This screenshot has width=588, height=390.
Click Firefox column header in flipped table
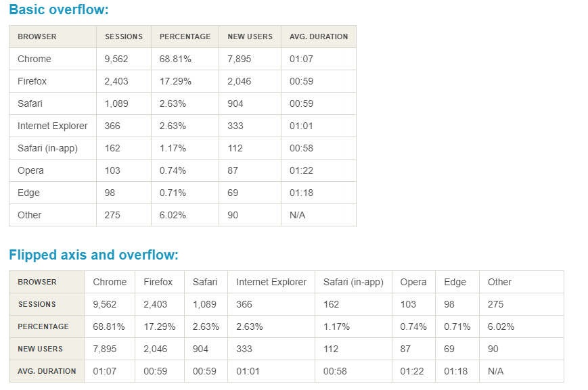point(158,282)
